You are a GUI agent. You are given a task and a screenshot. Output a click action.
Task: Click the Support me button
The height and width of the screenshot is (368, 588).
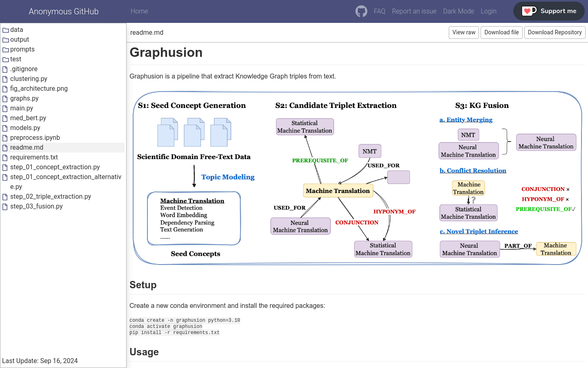[x=549, y=11]
